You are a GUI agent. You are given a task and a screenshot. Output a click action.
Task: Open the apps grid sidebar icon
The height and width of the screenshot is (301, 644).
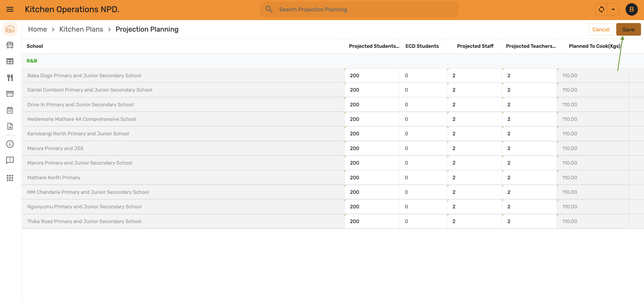10,178
